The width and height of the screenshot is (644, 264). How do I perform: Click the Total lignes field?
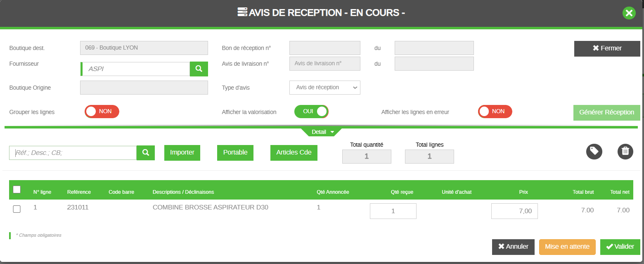(x=429, y=157)
